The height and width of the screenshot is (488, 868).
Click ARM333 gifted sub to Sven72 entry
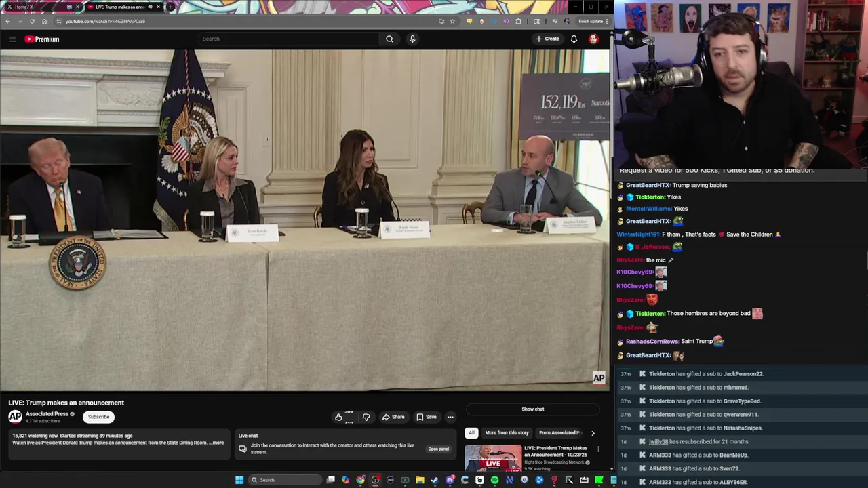pyautogui.click(x=694, y=468)
